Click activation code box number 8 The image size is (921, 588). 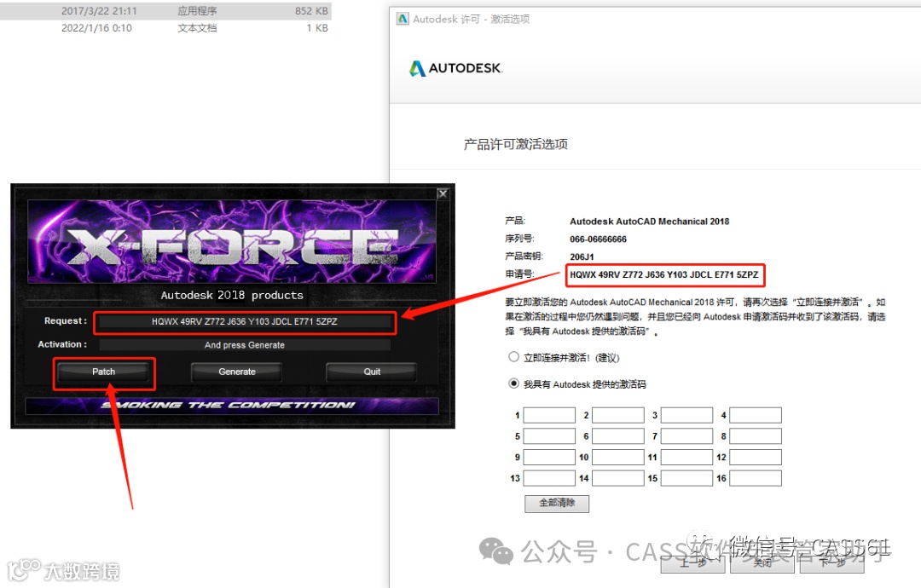[756, 436]
